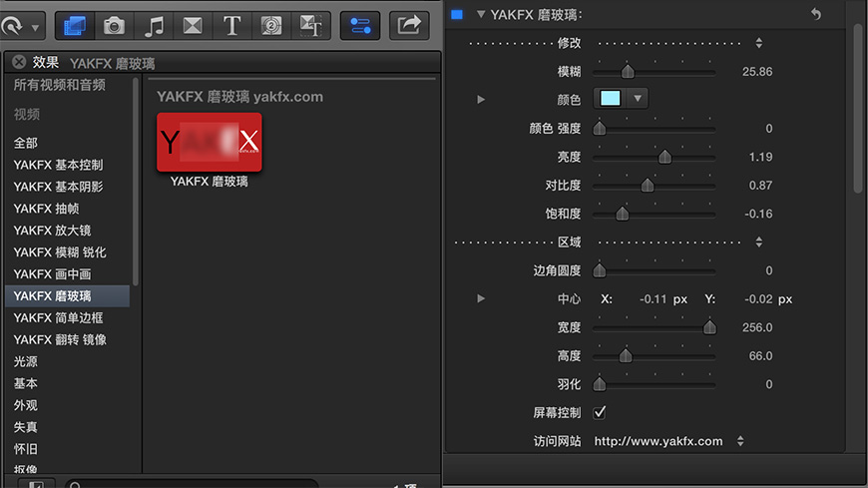Open the retime dropdown arrow
868x488 pixels.
[35, 27]
